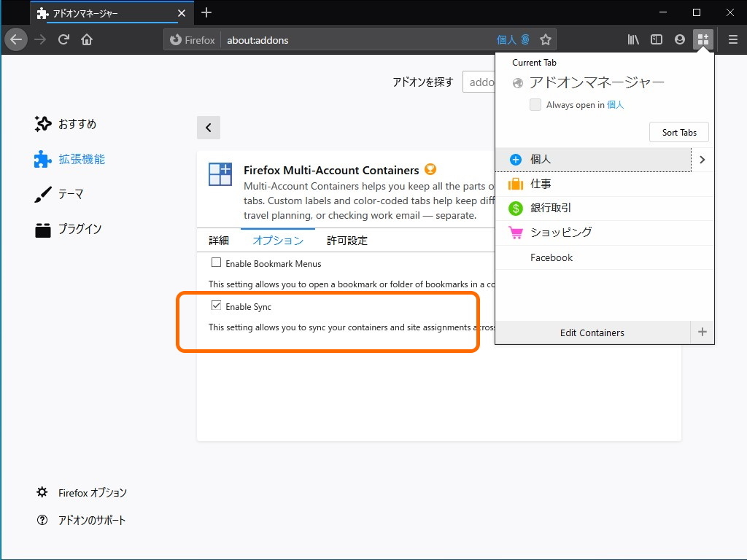
Task: Click the forward navigation arrow
Action: (41, 39)
